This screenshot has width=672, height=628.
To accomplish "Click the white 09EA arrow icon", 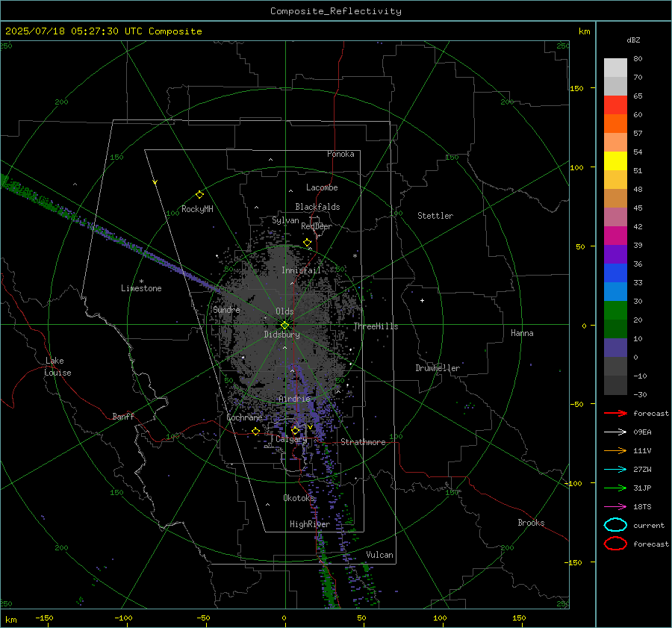I will tap(615, 432).
